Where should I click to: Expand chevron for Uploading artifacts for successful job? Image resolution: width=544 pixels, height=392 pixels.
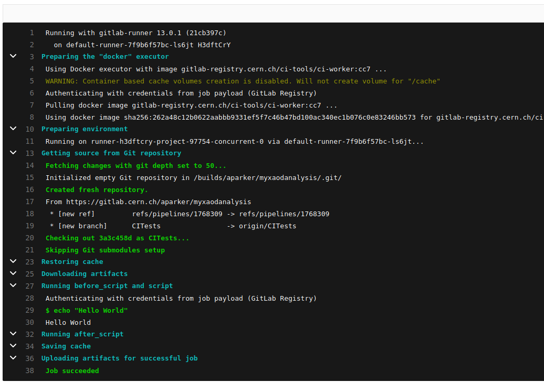point(13,358)
